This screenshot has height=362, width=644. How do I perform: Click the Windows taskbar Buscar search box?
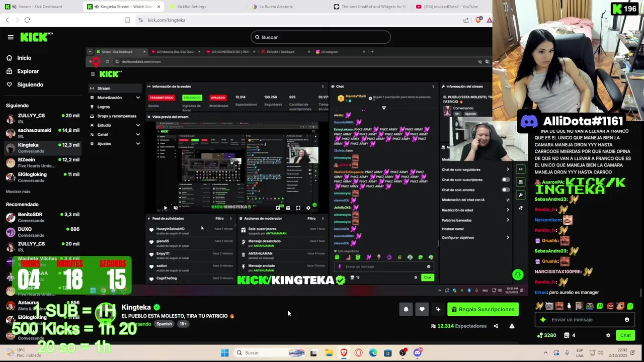[x=270, y=353]
